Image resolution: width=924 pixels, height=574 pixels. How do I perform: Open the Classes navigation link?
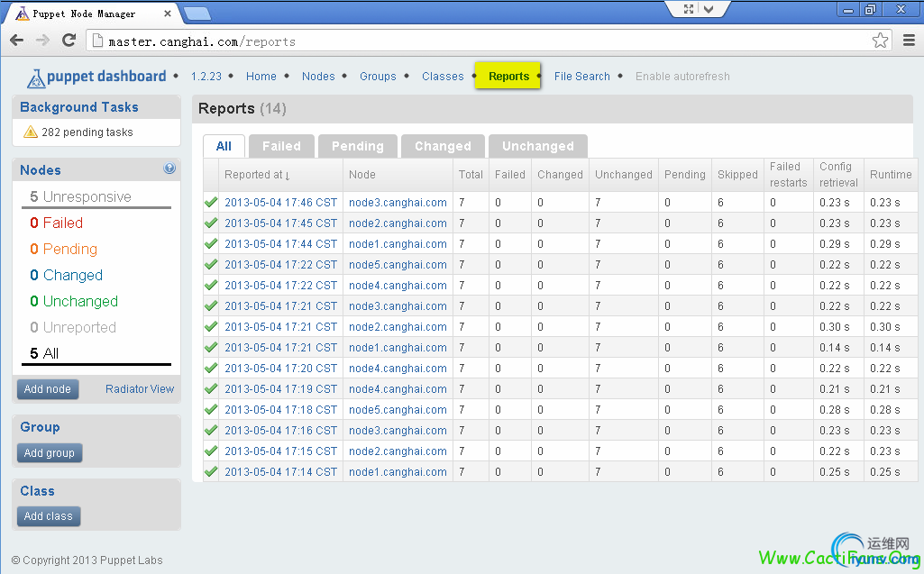tap(443, 76)
